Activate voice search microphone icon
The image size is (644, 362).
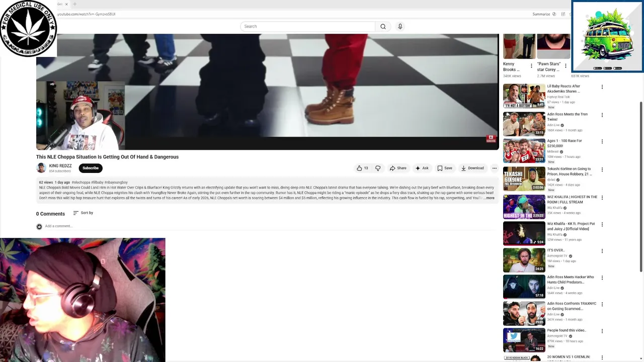pyautogui.click(x=400, y=27)
